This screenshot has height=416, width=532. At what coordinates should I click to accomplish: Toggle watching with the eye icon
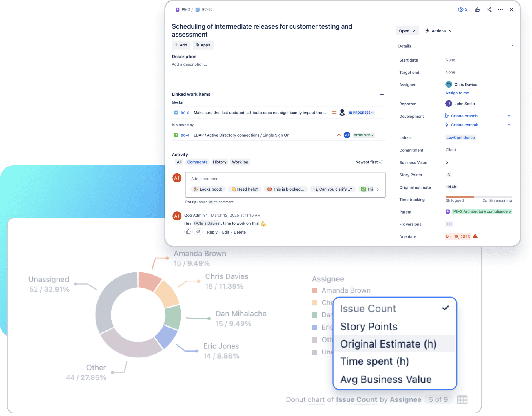tap(461, 9)
